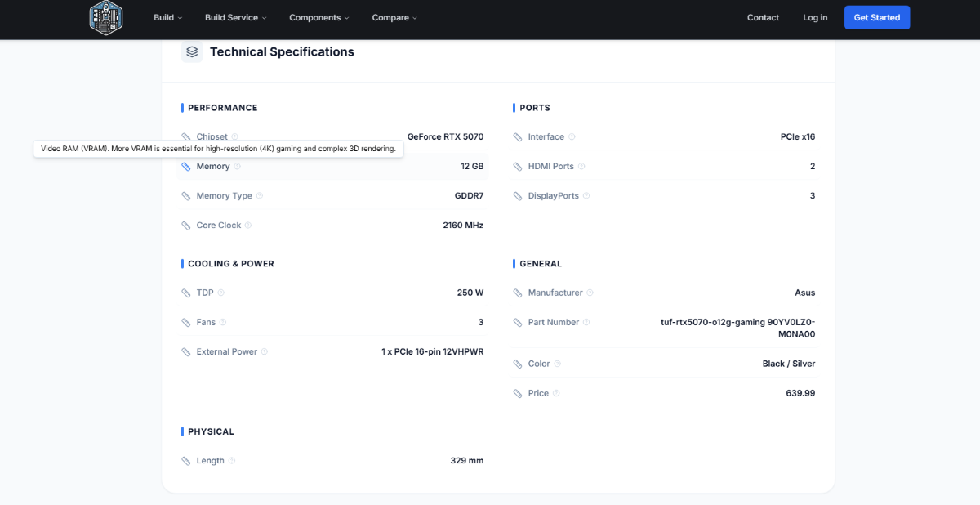
Task: Expand the Build Service dropdown
Action: click(235, 18)
